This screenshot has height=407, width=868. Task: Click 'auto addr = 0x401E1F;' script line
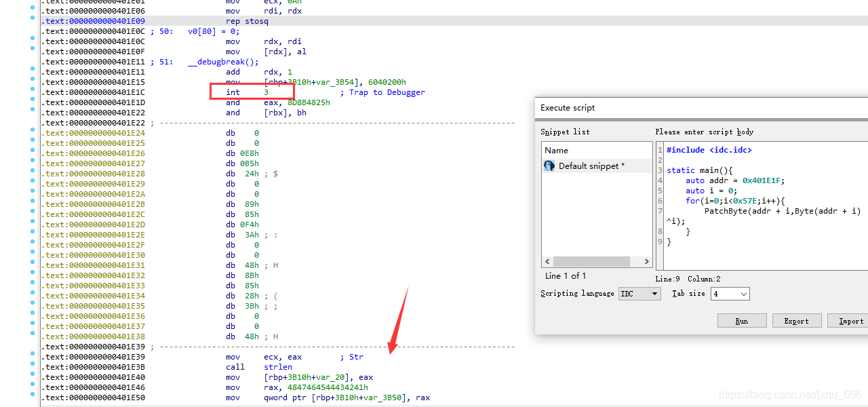[x=735, y=180]
